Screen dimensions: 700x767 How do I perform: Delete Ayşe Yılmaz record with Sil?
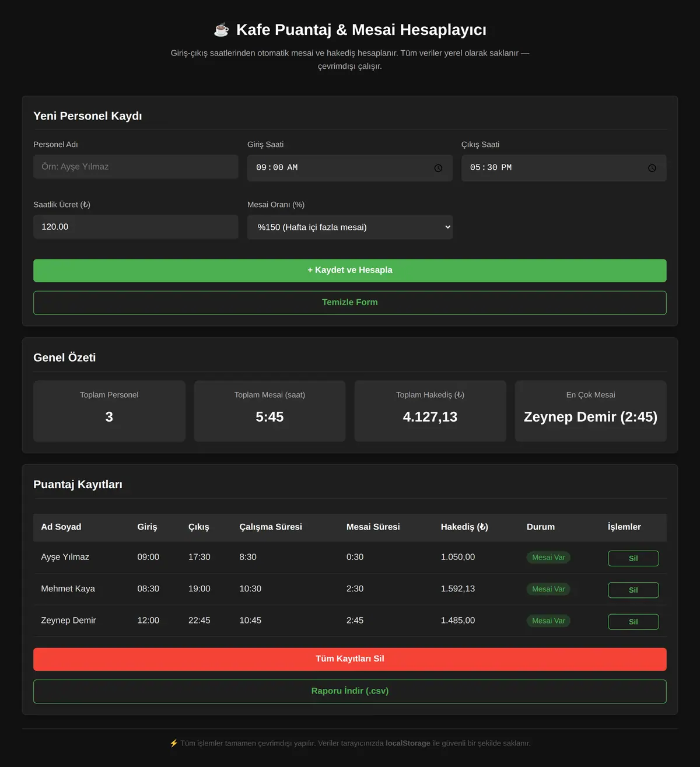(x=633, y=558)
